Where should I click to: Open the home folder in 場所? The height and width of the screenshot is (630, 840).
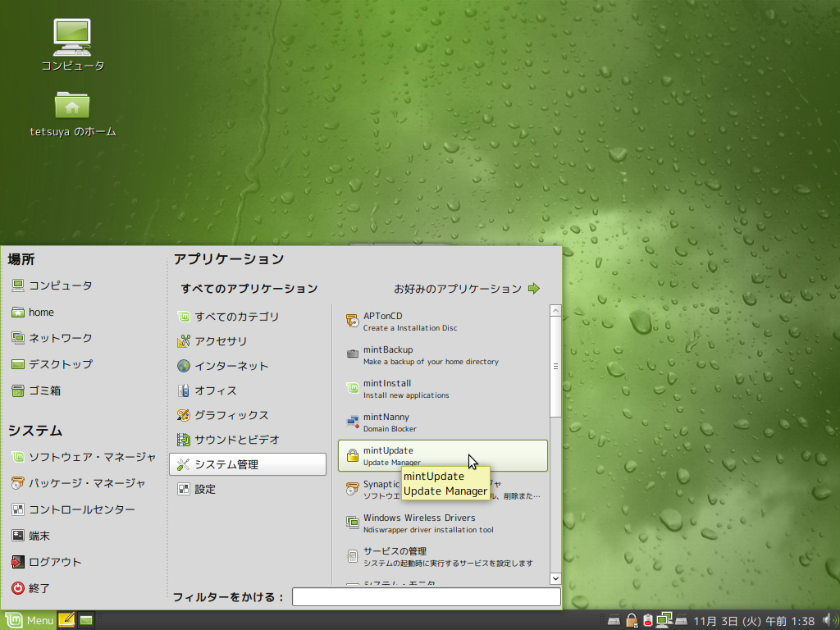33,312
